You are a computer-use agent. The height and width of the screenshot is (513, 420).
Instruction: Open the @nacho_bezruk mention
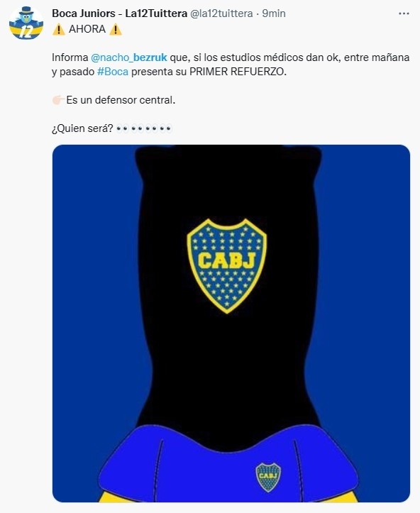pos(129,57)
